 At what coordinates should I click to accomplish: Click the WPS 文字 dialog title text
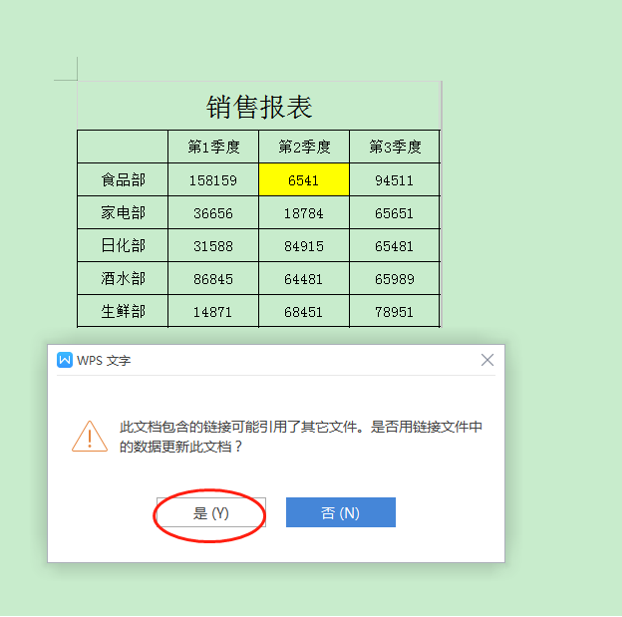click(104, 360)
